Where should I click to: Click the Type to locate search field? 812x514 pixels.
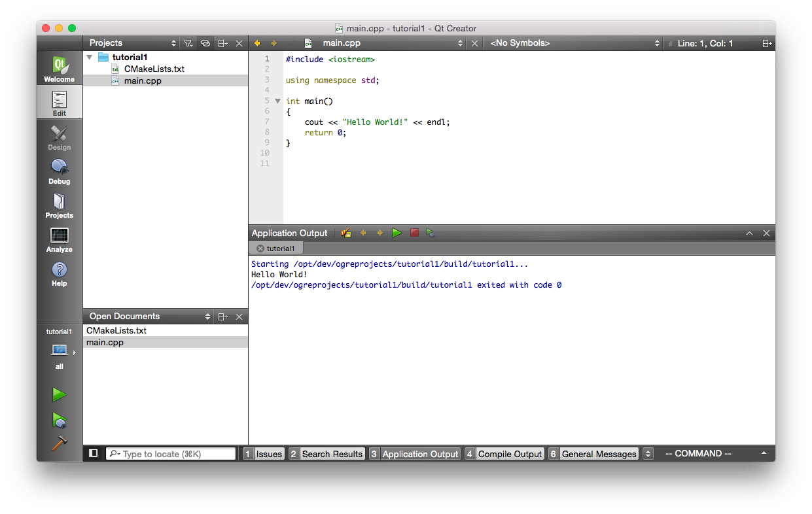point(171,454)
